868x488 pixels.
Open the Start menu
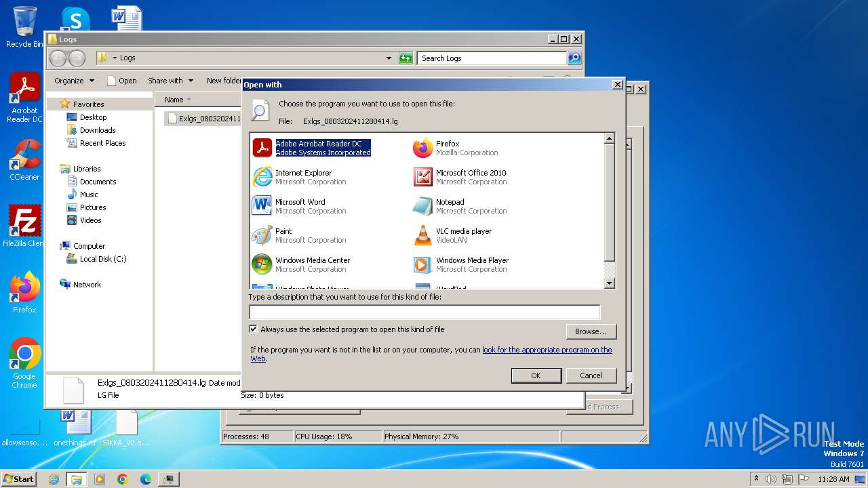tap(18, 479)
